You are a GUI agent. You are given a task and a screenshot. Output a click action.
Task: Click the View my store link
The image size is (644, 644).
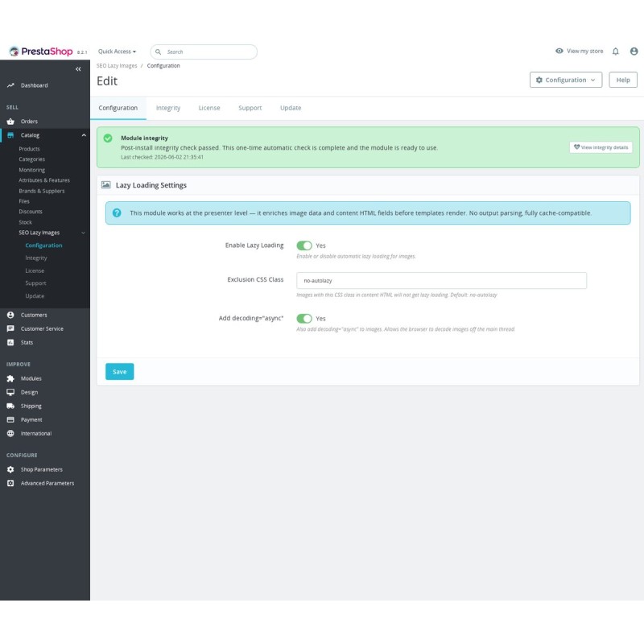pos(585,51)
